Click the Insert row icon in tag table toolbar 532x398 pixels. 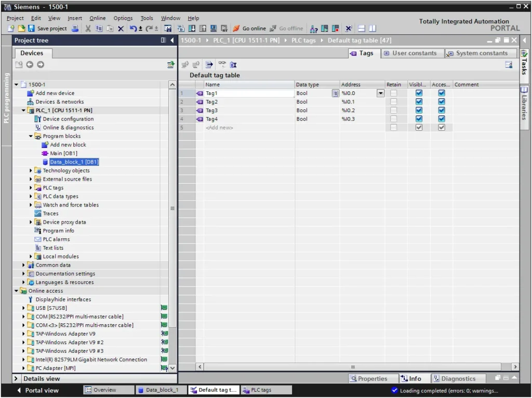coord(185,64)
